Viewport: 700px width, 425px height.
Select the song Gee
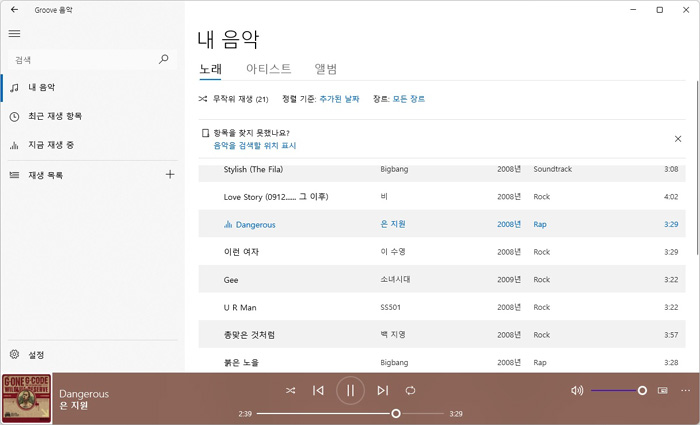tap(442, 279)
